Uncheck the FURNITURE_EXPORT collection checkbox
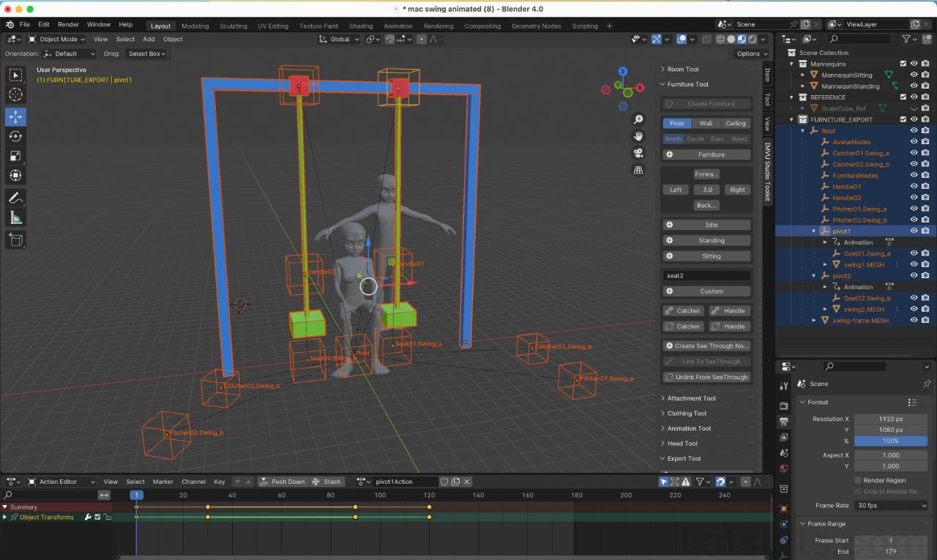Screen dimensions: 937x560 [x=903, y=119]
